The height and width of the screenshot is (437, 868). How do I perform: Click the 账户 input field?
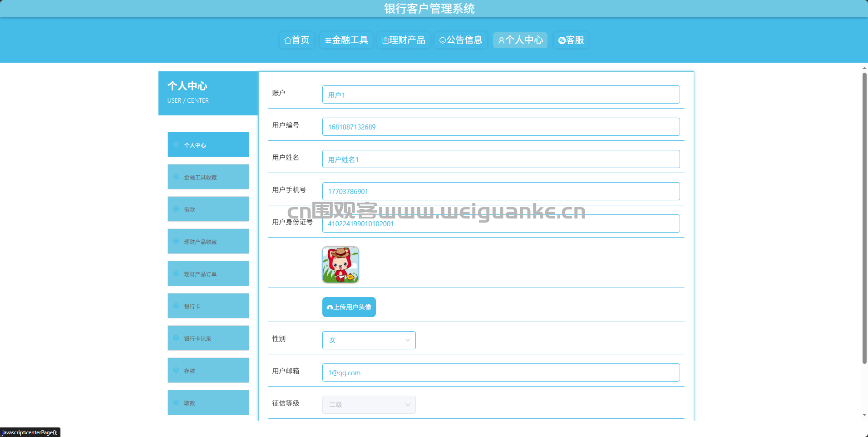pos(501,94)
